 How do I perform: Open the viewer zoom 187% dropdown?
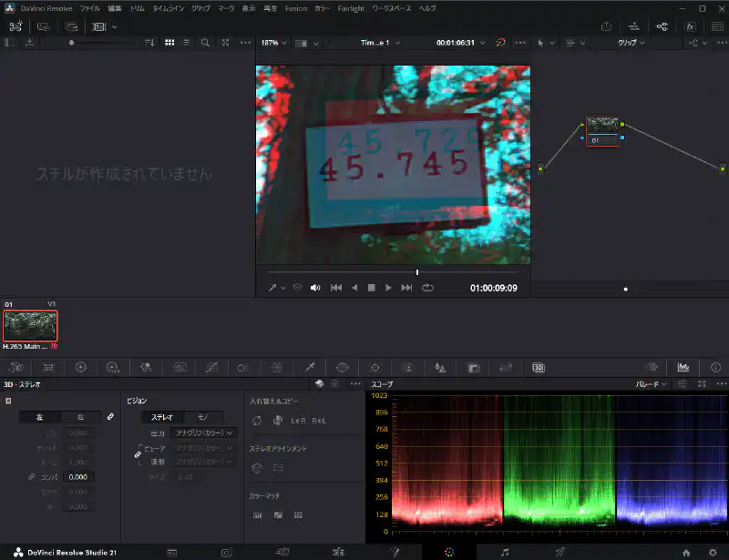click(274, 43)
